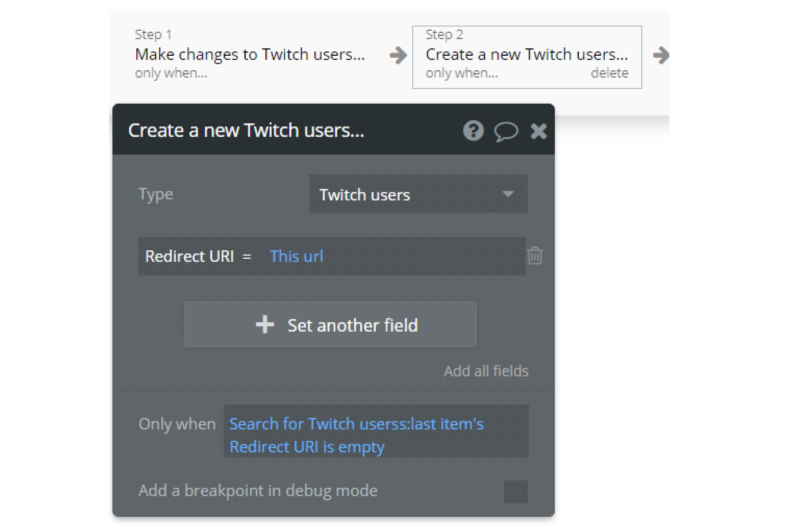The height and width of the screenshot is (532, 787).
Task: Open the Type dropdown showing Twitch users
Action: 418,194
